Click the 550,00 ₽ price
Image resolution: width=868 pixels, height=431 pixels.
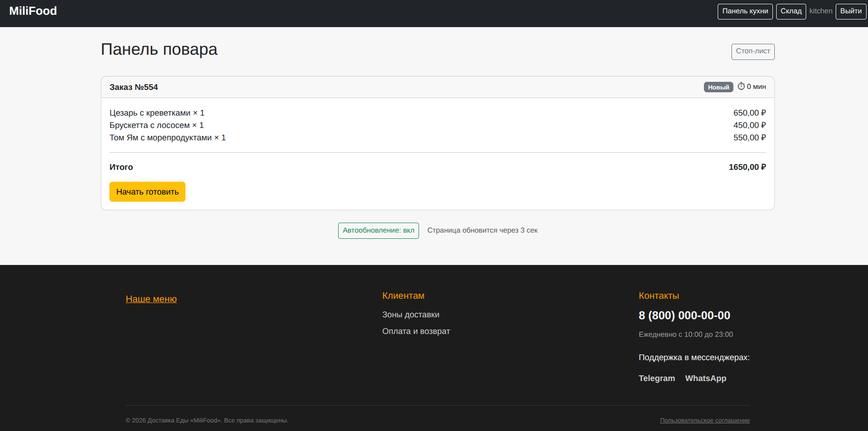pyautogui.click(x=750, y=137)
